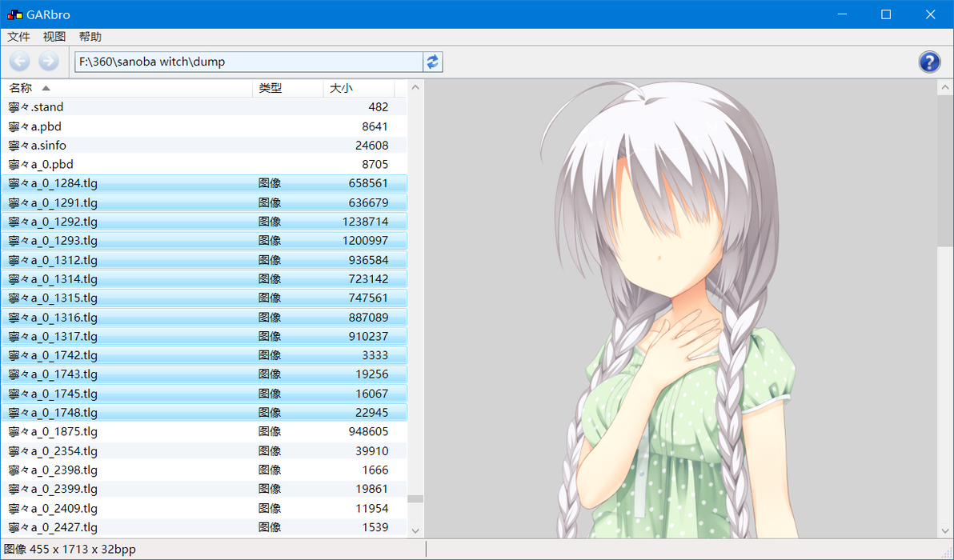Image resolution: width=954 pixels, height=560 pixels.
Task: Open the 文件 menu
Action: click(x=18, y=37)
